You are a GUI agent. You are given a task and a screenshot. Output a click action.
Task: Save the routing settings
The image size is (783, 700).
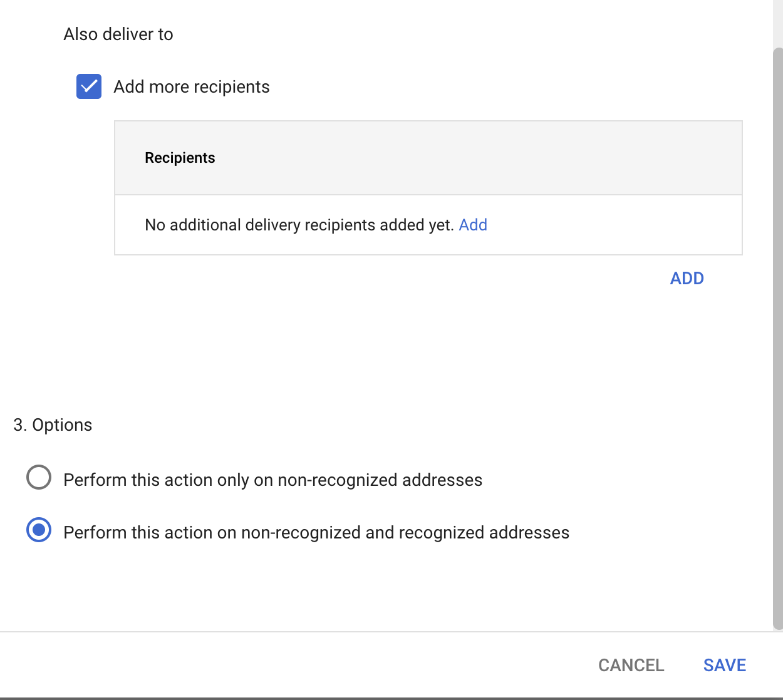pos(724,665)
